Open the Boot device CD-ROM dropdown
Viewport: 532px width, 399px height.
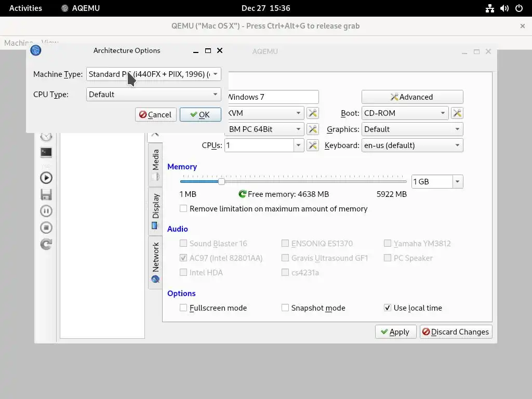(x=405, y=113)
